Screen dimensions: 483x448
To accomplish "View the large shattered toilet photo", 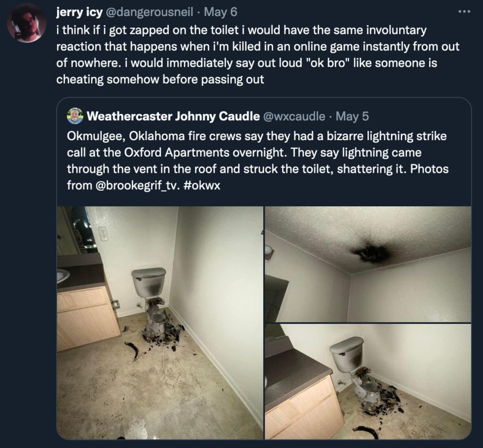I will pyautogui.click(x=160, y=322).
